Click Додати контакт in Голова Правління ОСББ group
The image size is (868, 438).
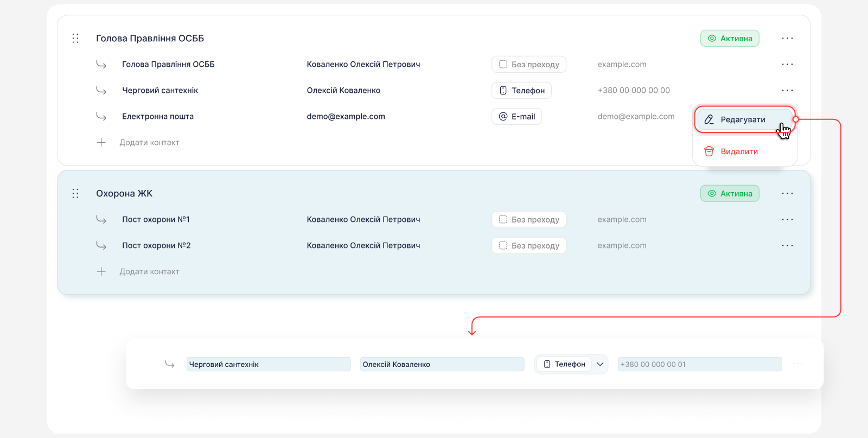click(149, 142)
